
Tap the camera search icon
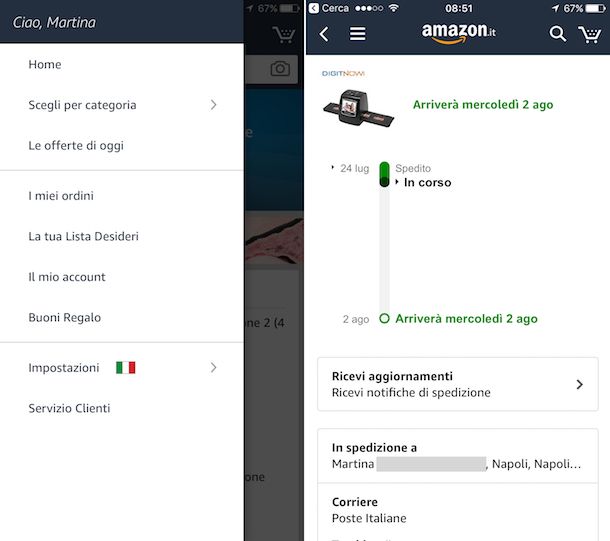click(x=280, y=69)
